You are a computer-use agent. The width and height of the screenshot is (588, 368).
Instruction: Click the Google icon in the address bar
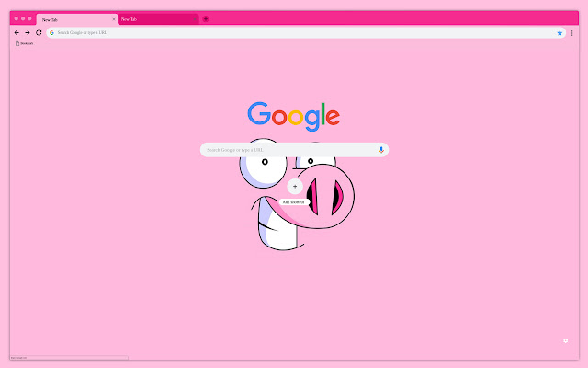[51, 33]
